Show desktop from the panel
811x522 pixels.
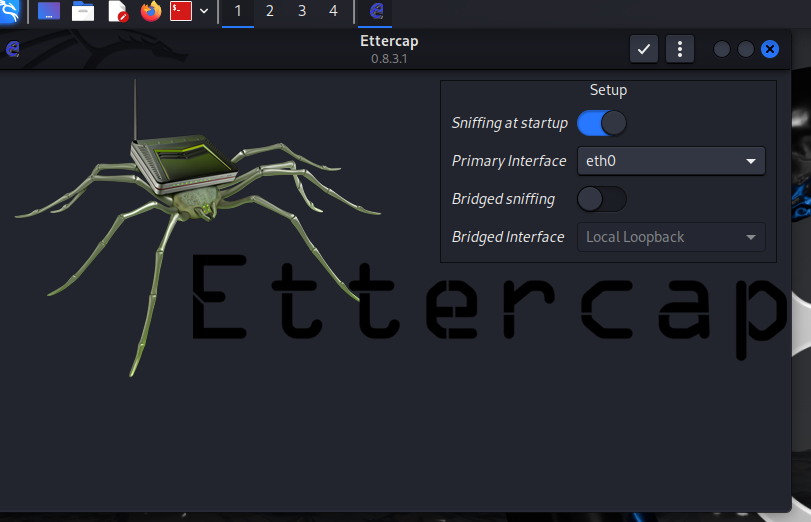pos(49,11)
